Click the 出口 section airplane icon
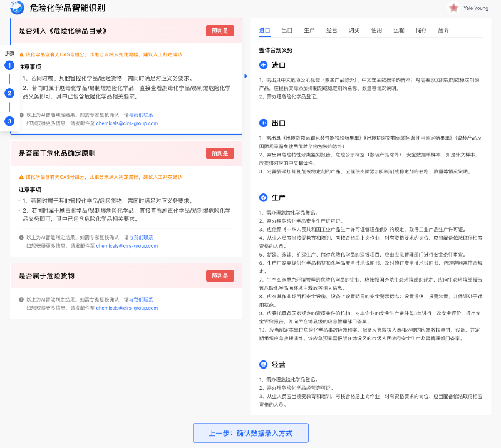The width and height of the screenshot is (501, 448). [x=263, y=123]
